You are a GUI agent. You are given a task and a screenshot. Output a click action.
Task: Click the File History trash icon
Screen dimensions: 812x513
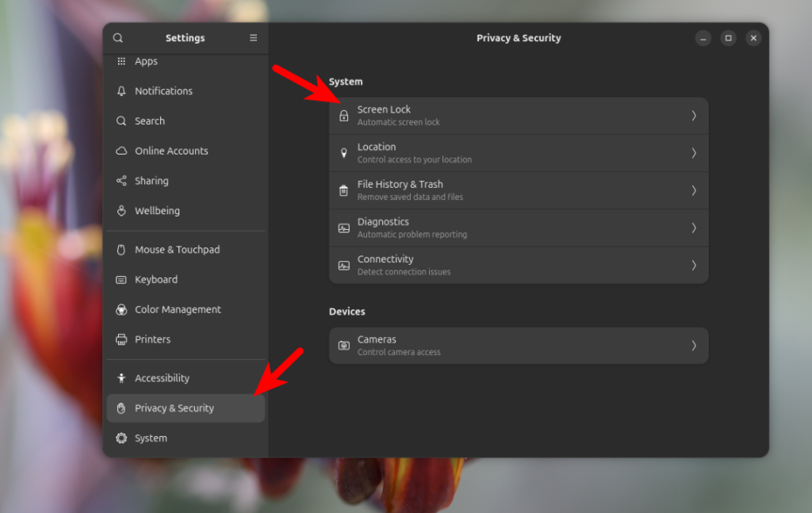[x=344, y=190]
